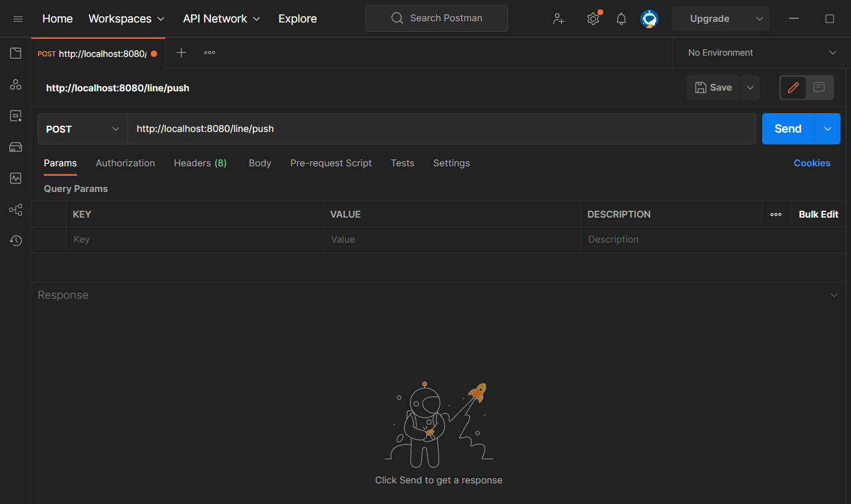
Task: Open the comments icon
Action: click(819, 88)
